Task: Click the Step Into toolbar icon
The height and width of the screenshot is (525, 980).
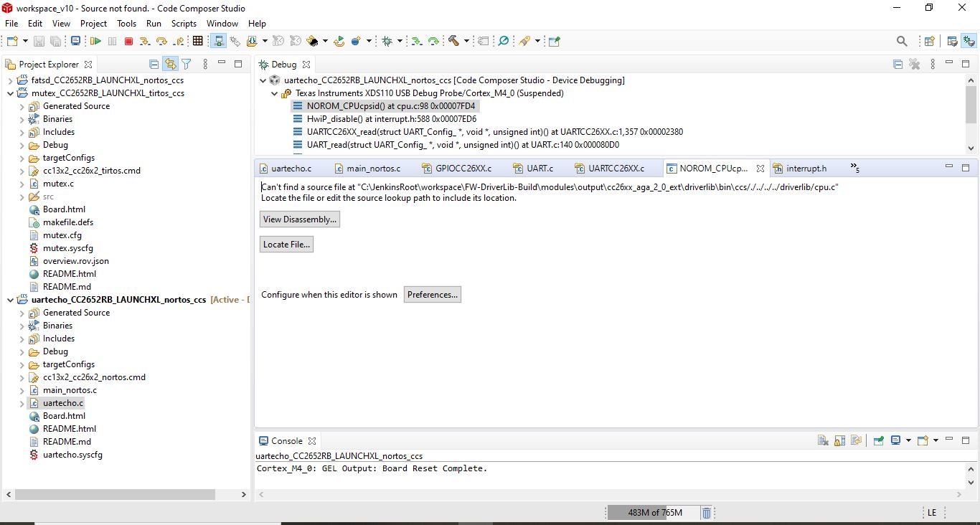Action: (x=145, y=42)
